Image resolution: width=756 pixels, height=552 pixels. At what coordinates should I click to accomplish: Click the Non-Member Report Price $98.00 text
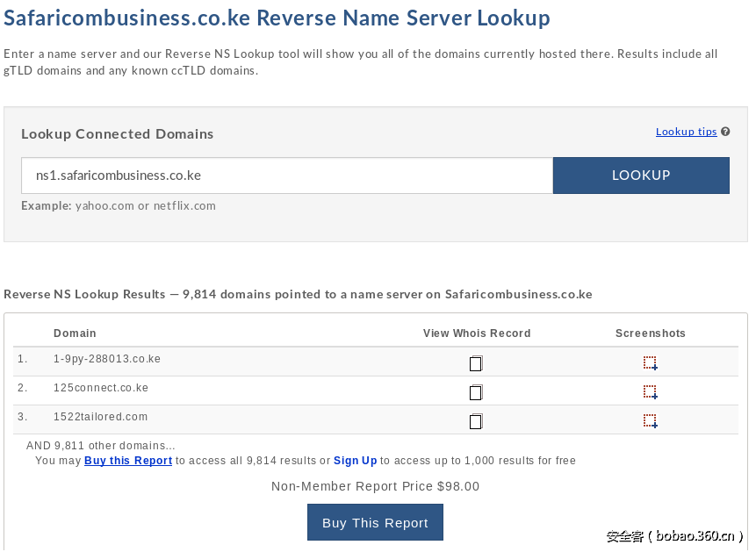(x=375, y=486)
